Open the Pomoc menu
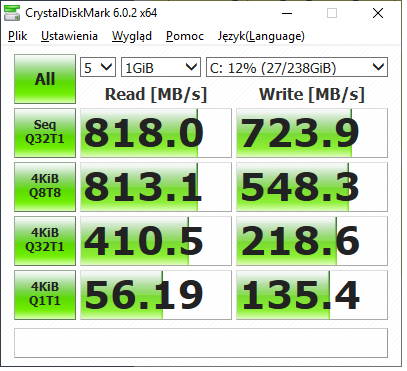Image resolution: width=407 pixels, height=371 pixels. point(185,36)
